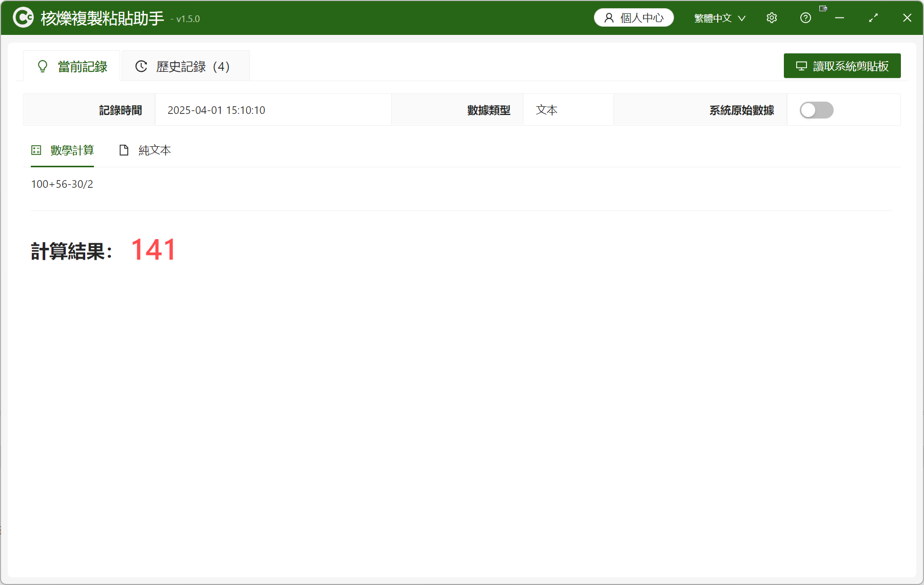The height and width of the screenshot is (585, 924).
Task: Click the small mini-window icon in title bar
Action: [823, 8]
